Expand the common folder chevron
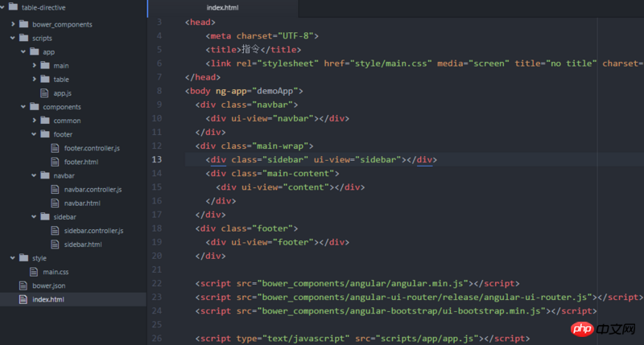Viewport: 644px width, 345px height. [34, 120]
